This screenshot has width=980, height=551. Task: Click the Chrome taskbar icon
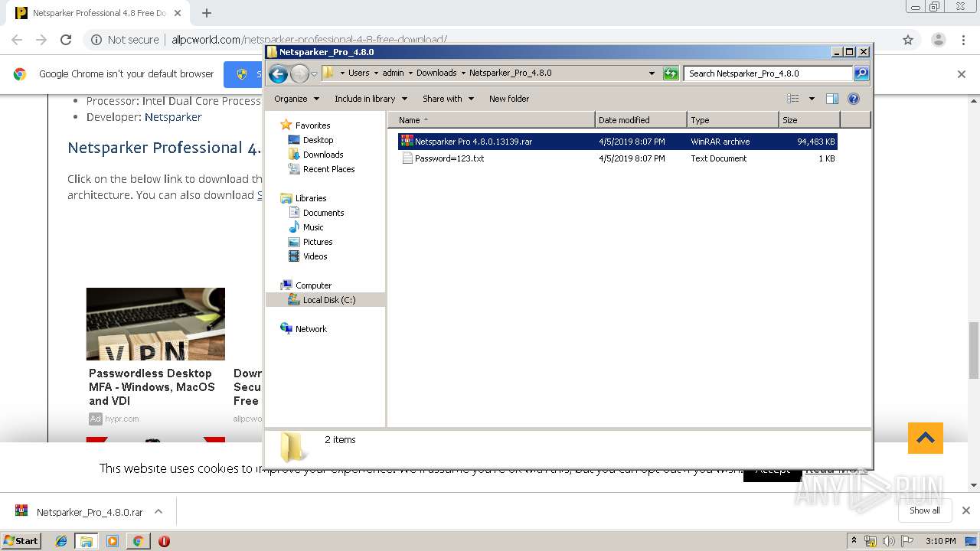pos(138,541)
